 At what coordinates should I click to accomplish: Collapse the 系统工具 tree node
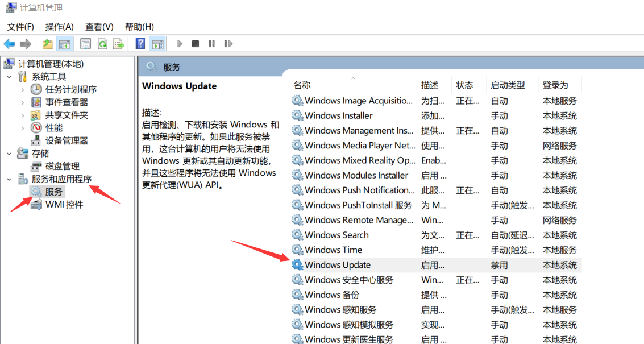pyautogui.click(x=9, y=76)
